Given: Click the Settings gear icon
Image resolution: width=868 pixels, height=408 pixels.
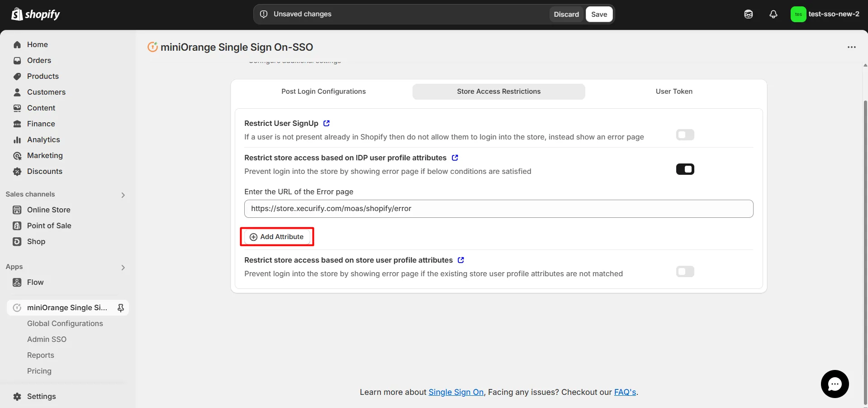Looking at the screenshot, I should coord(17,396).
